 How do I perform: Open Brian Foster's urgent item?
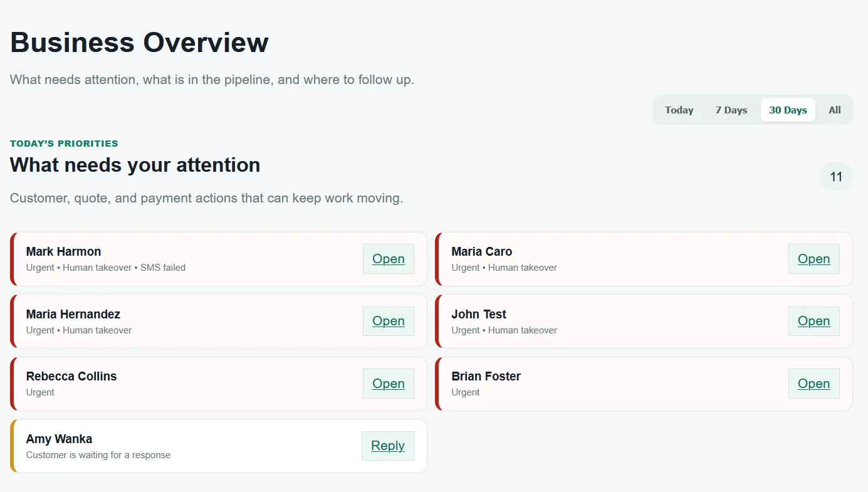814,384
